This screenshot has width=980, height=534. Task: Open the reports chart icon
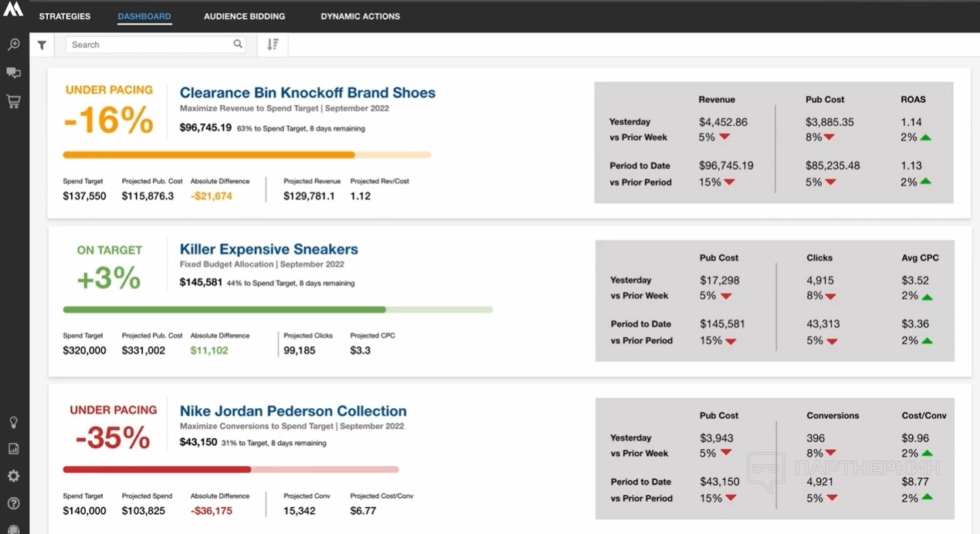tap(13, 448)
